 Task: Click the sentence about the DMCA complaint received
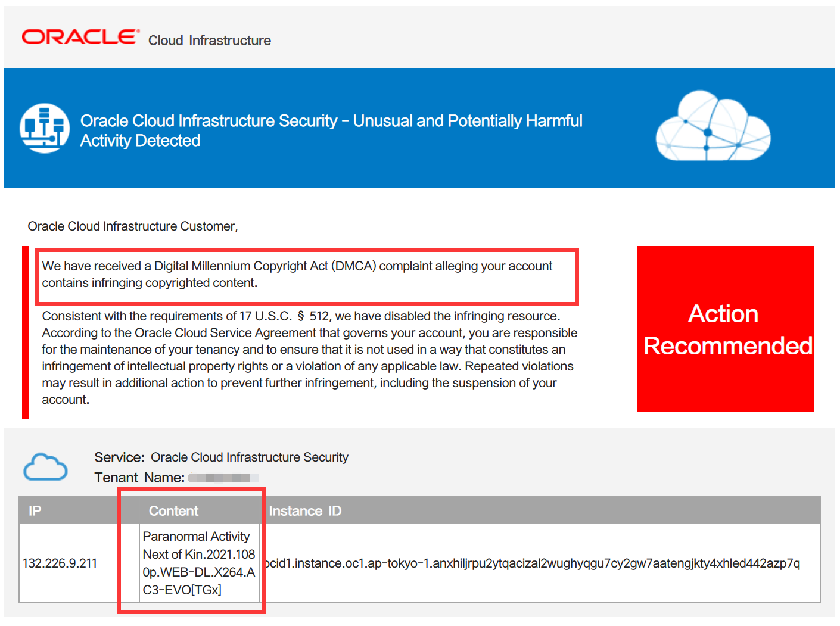coord(297,275)
